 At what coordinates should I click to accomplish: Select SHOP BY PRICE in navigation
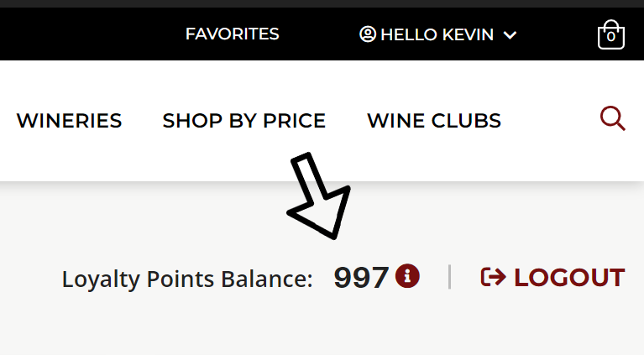(x=244, y=121)
